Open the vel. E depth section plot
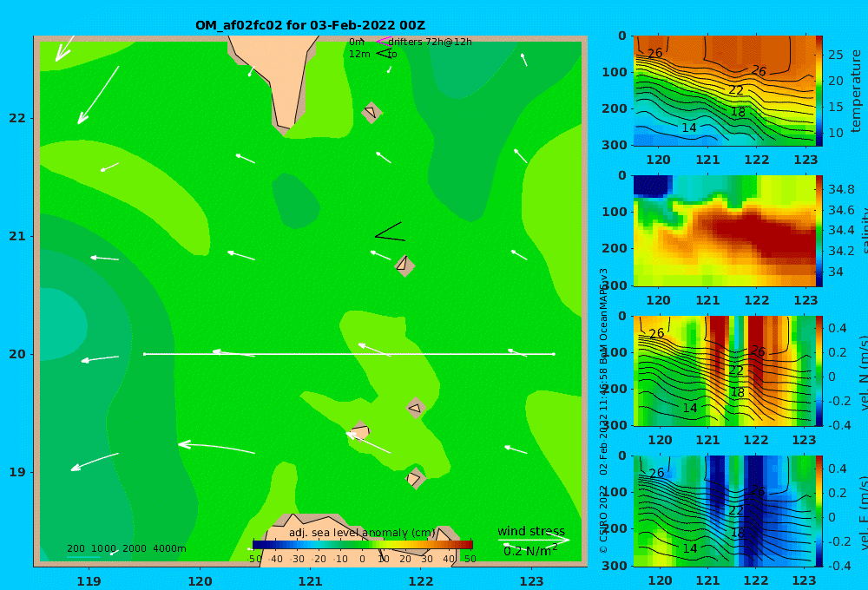 coord(724,511)
